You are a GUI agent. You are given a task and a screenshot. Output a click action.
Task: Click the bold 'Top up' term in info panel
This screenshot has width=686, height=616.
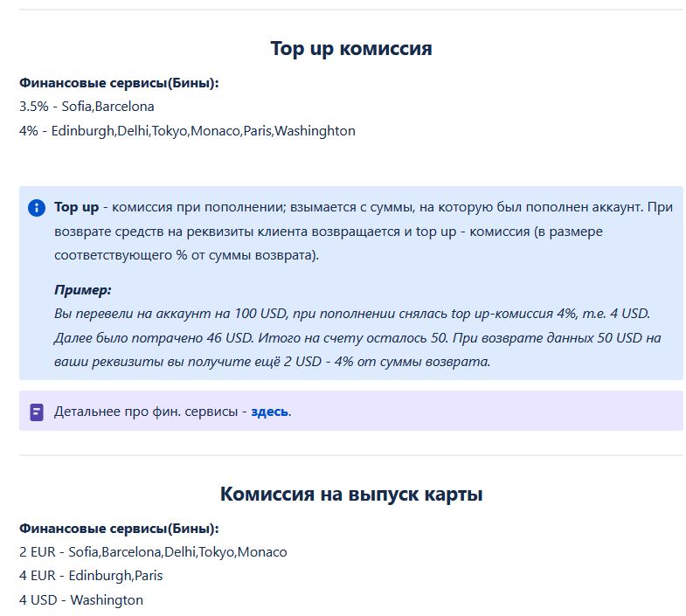(x=77, y=207)
